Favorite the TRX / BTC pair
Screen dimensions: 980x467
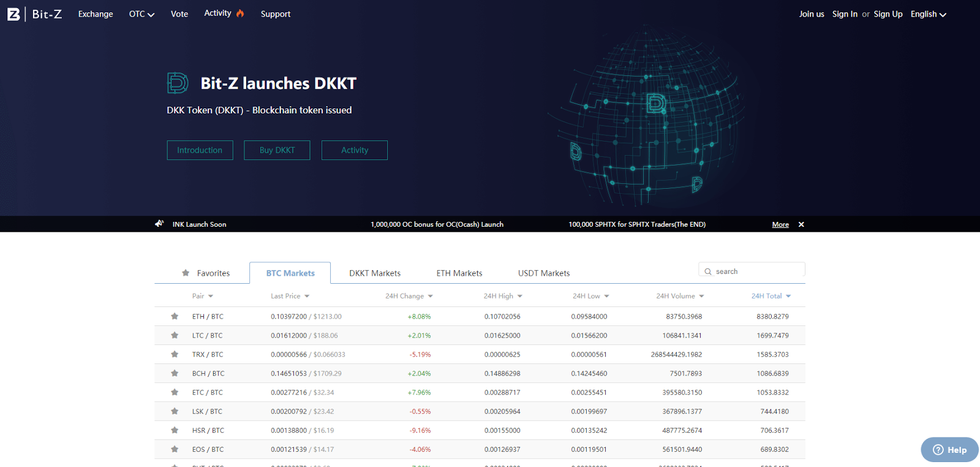pyautogui.click(x=175, y=354)
